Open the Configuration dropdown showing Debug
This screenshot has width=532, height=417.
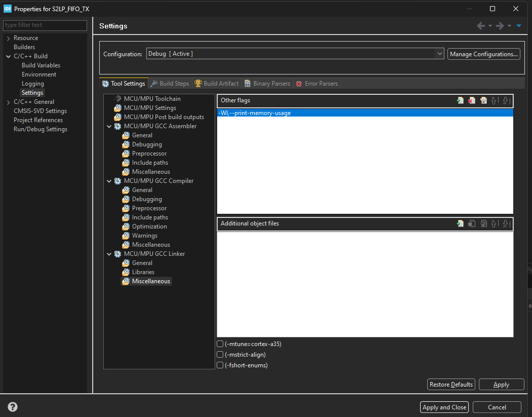[x=440, y=53]
